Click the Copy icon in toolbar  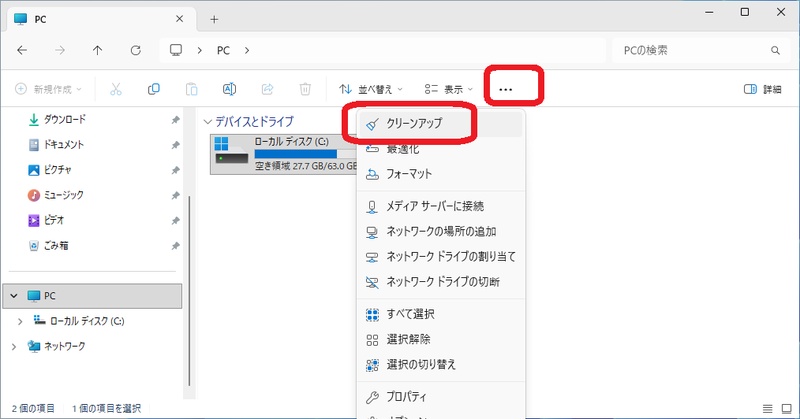tap(153, 89)
